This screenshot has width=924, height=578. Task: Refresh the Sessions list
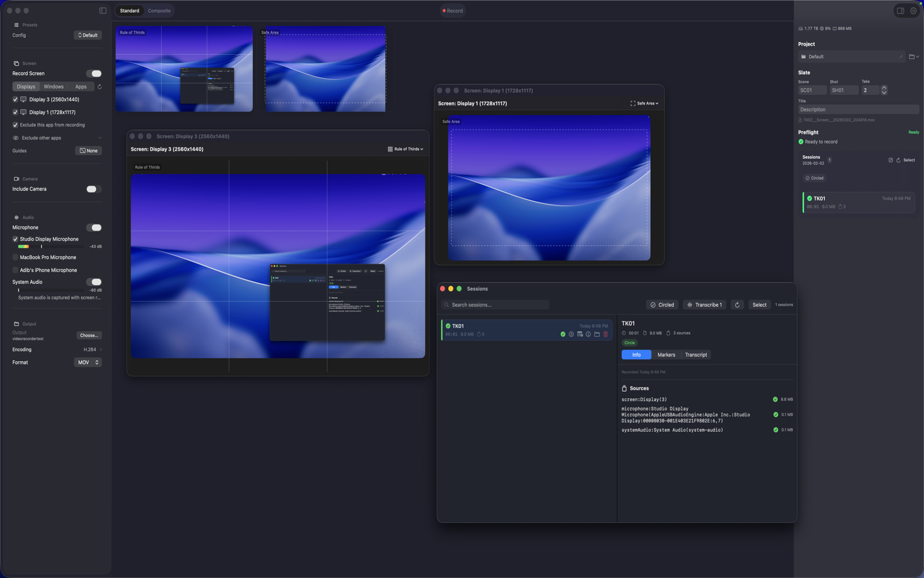click(x=737, y=305)
